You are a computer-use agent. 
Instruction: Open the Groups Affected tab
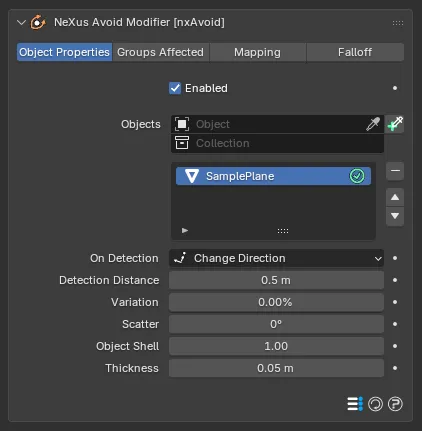click(x=160, y=52)
